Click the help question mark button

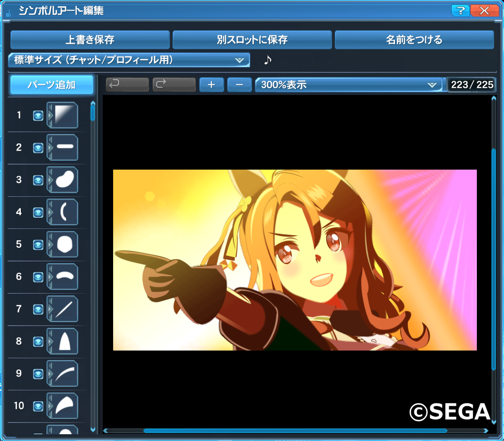coord(460,10)
